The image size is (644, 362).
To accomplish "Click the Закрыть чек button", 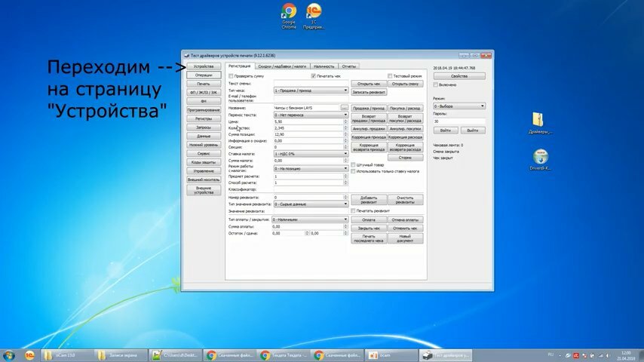I will pyautogui.click(x=369, y=228).
